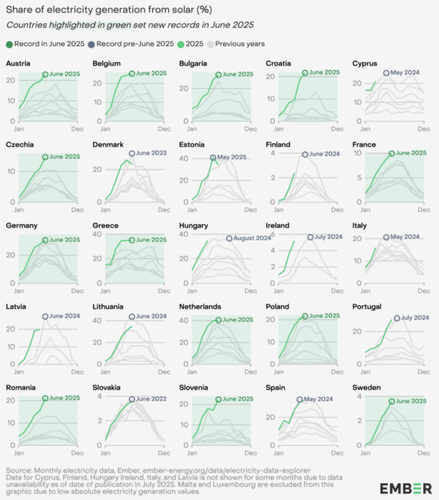439x500 pixels.
Task: Click the ember-energy.org data explorer source link
Action: coord(226,471)
